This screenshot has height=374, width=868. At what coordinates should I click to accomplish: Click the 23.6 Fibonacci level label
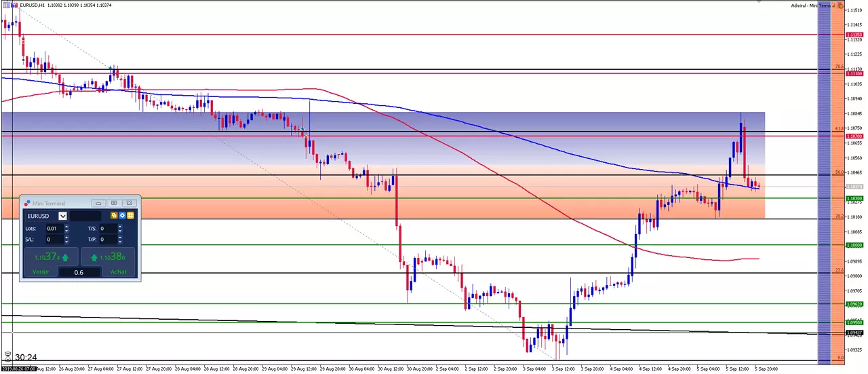(839, 270)
